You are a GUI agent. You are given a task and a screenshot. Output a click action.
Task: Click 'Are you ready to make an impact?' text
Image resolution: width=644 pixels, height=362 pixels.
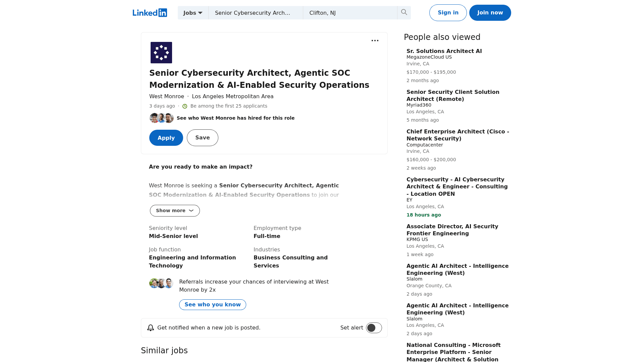click(201, 167)
